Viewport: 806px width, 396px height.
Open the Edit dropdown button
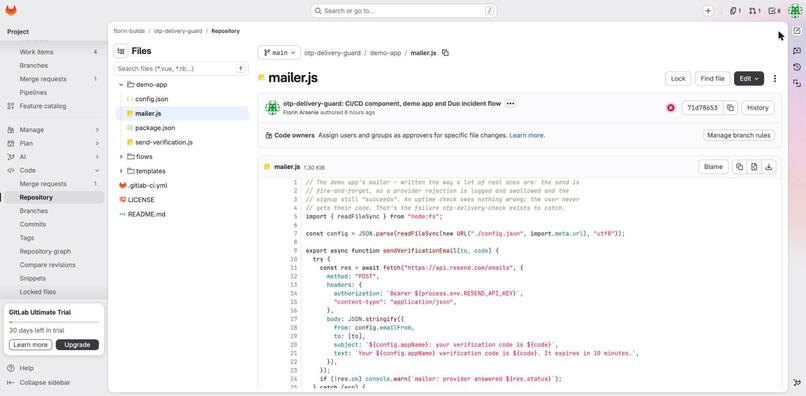pyautogui.click(x=749, y=79)
